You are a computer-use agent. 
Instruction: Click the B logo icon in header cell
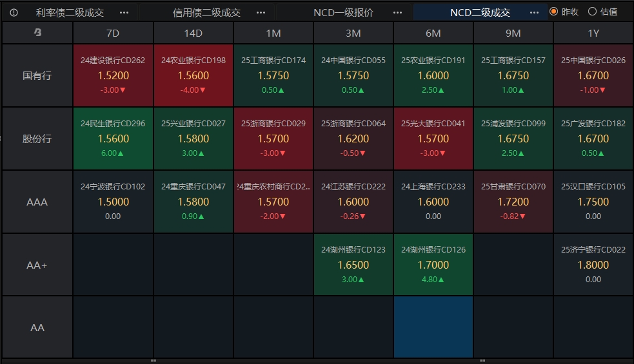(37, 32)
